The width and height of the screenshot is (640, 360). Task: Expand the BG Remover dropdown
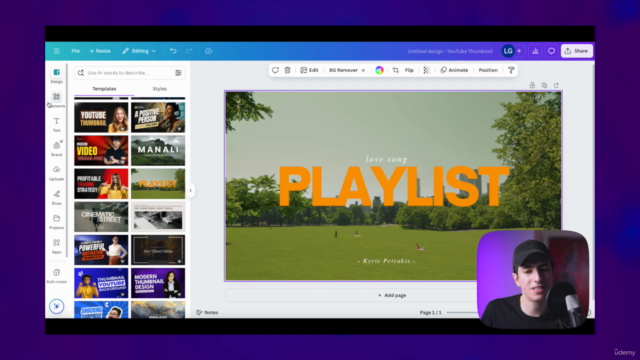tap(347, 70)
